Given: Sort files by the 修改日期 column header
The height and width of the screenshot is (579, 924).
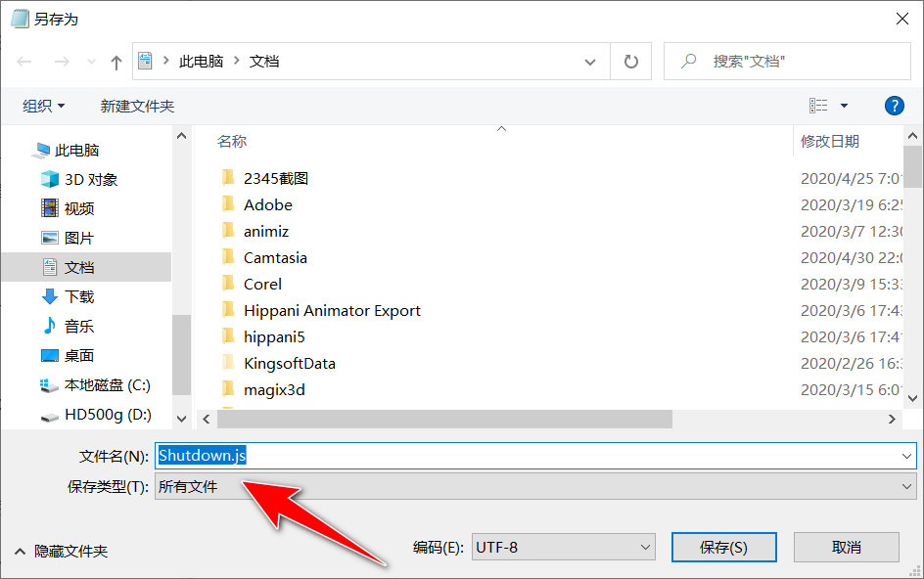Looking at the screenshot, I should pos(830,141).
